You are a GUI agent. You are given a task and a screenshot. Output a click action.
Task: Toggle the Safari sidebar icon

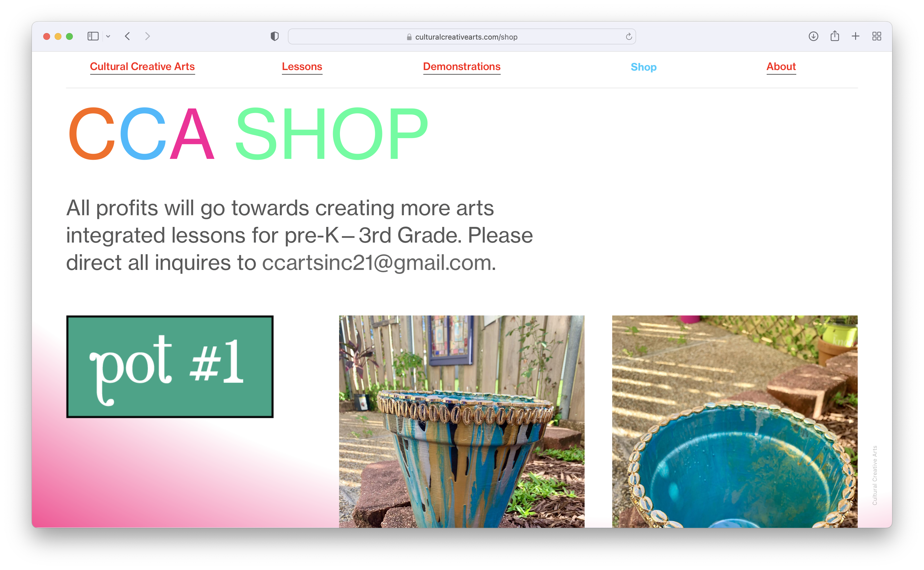point(93,36)
